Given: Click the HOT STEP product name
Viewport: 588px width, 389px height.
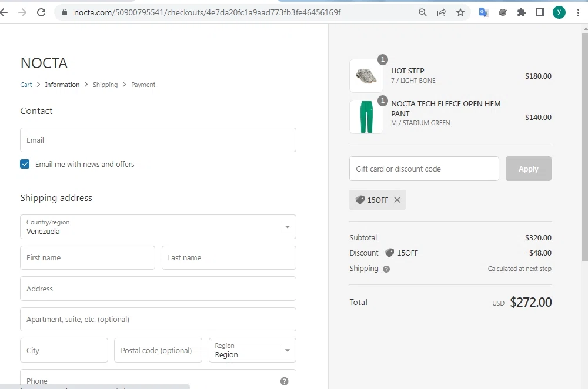Looking at the screenshot, I should click(407, 71).
